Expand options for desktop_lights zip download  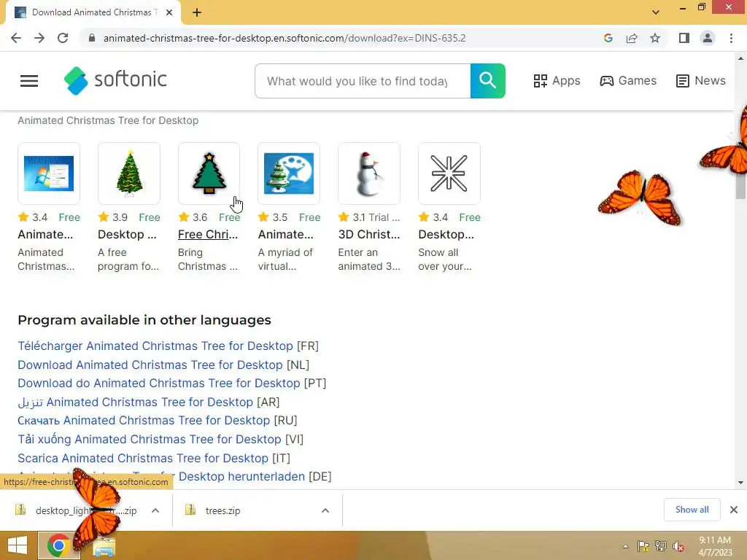tap(155, 510)
